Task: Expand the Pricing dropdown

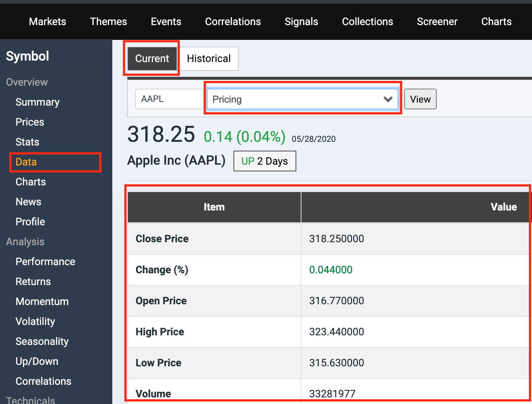Action: 302,99
